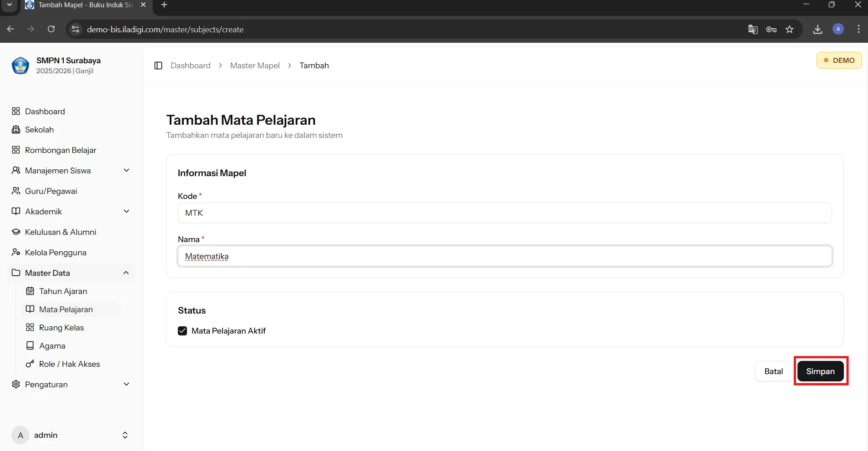Viewport: 868px width, 451px height.
Task: Click the Kelola Pengguna user-gear icon
Action: 16,252
